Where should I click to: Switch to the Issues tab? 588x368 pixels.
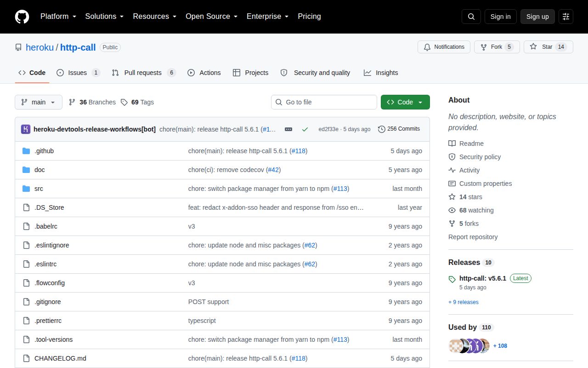pyautogui.click(x=78, y=73)
